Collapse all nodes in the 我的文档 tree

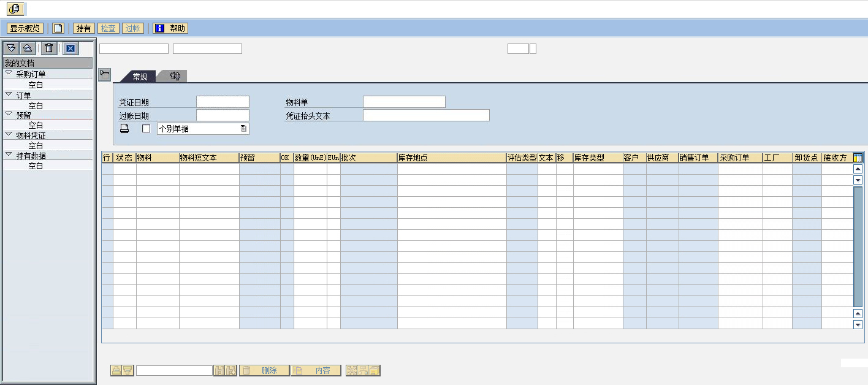point(28,48)
